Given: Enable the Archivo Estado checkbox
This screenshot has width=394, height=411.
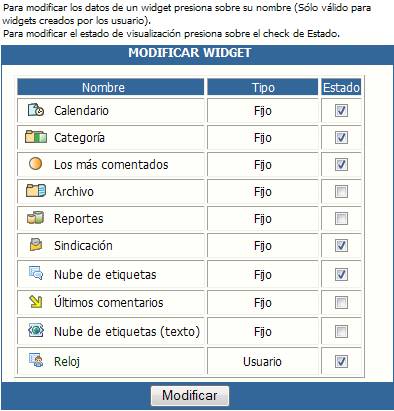Looking at the screenshot, I should 341,191.
